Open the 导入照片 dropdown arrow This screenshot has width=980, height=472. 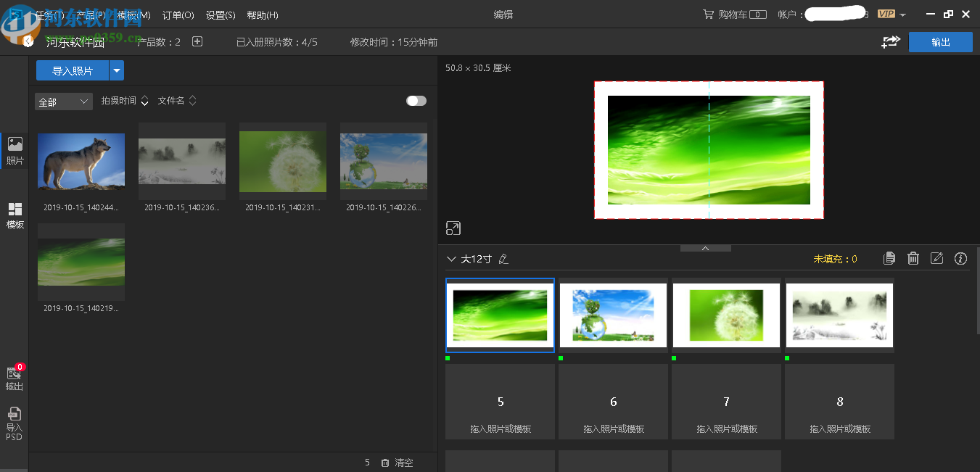click(x=117, y=70)
